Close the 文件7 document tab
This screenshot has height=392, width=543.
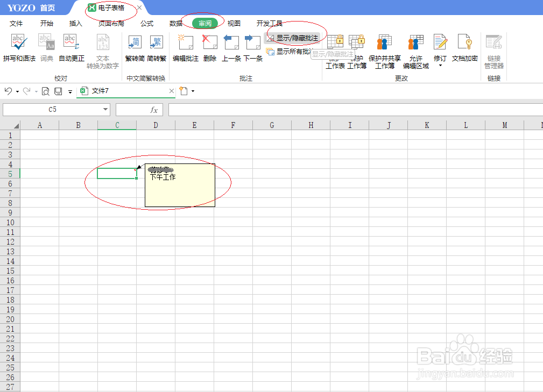click(172, 91)
